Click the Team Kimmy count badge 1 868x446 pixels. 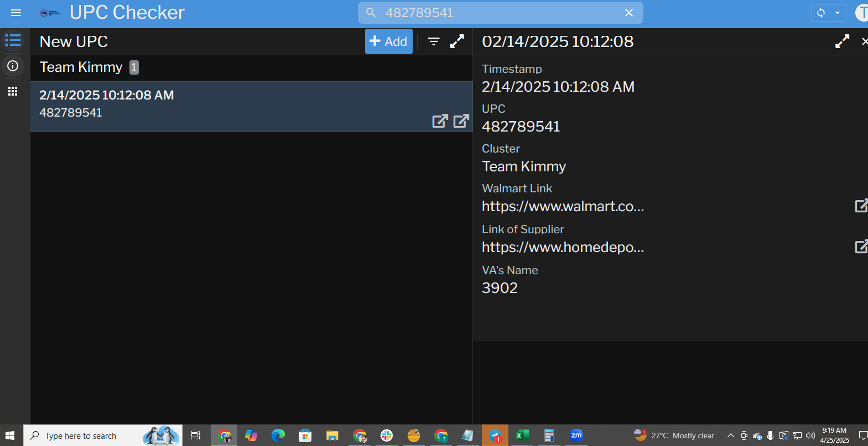134,67
